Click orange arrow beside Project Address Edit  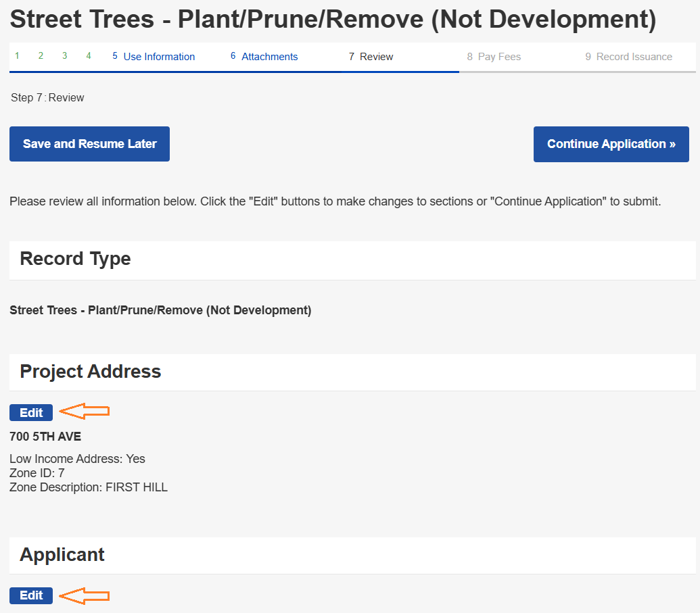click(x=85, y=412)
